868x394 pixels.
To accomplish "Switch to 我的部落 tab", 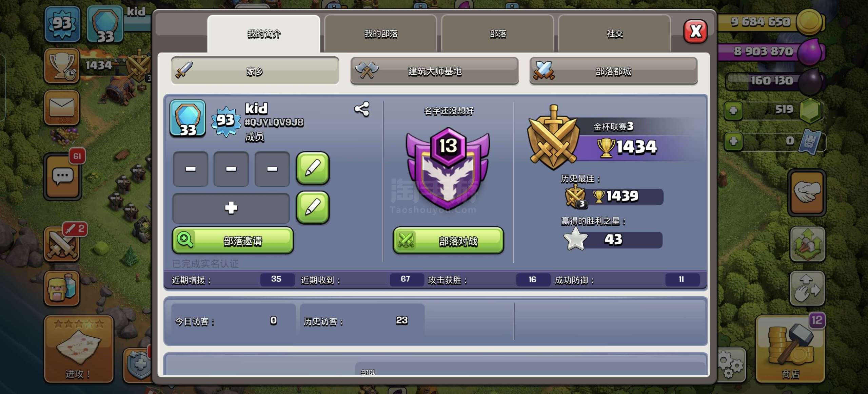I will (381, 34).
